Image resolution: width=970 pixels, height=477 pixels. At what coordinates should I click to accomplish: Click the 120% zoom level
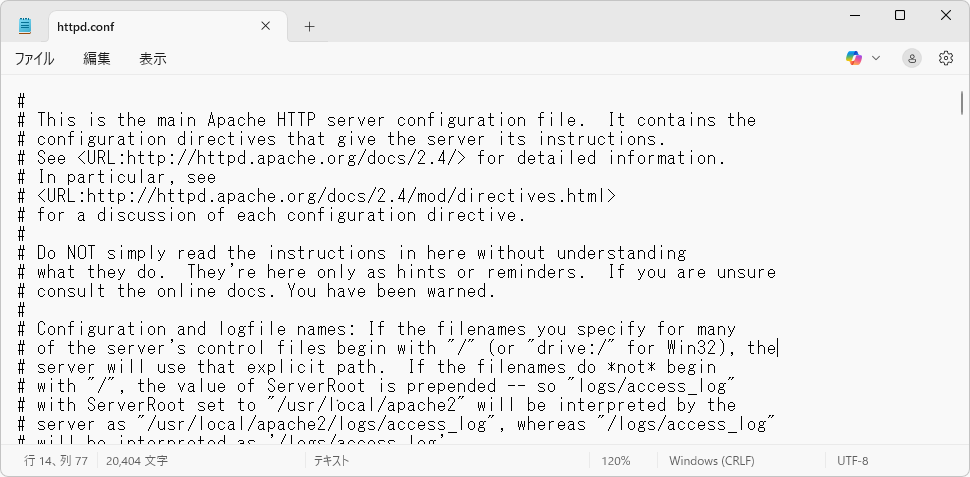point(616,461)
